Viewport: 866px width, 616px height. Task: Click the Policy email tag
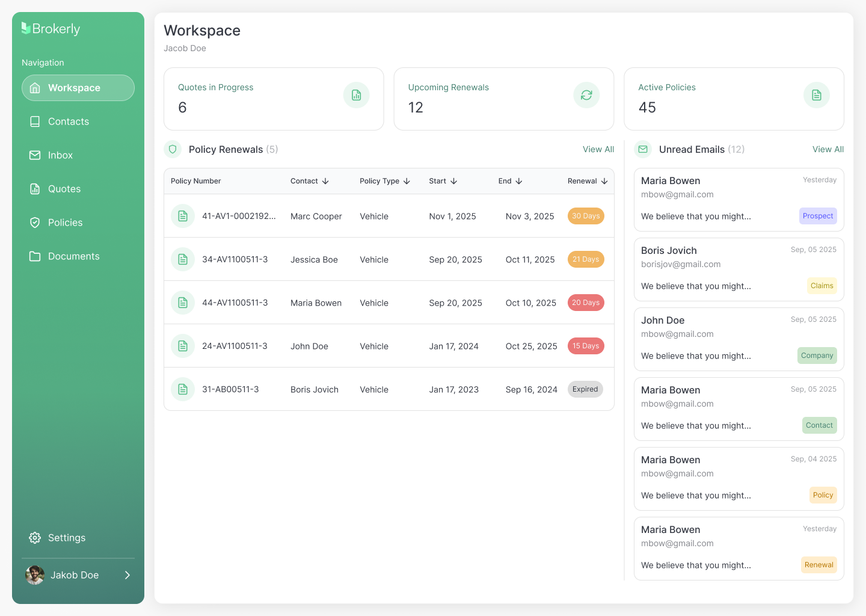click(x=823, y=495)
